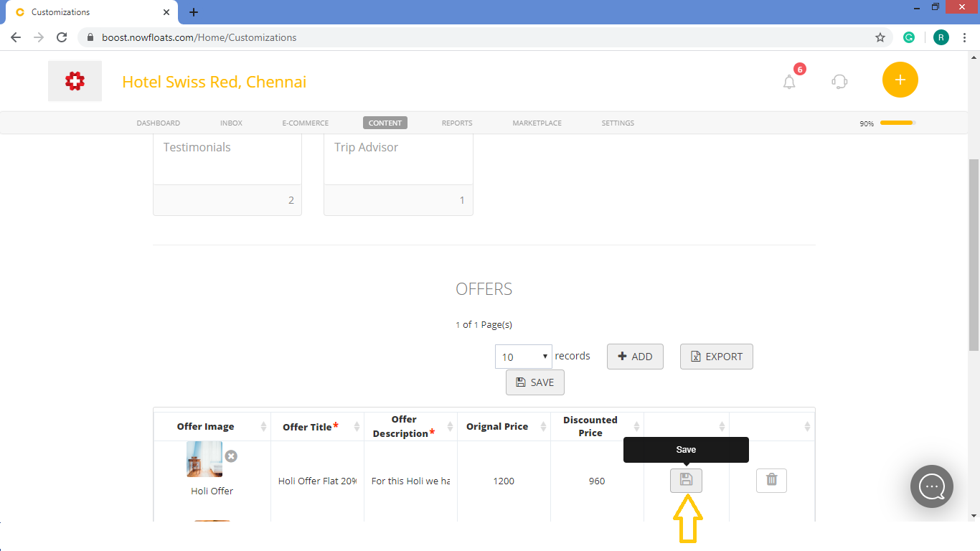Open the records per page dropdown

pos(524,357)
